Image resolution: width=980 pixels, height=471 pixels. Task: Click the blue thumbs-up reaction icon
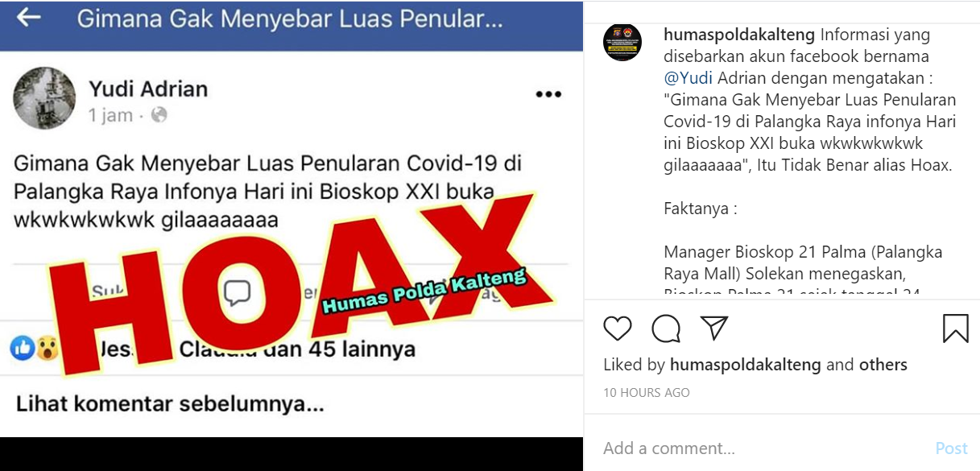pyautogui.click(x=22, y=348)
